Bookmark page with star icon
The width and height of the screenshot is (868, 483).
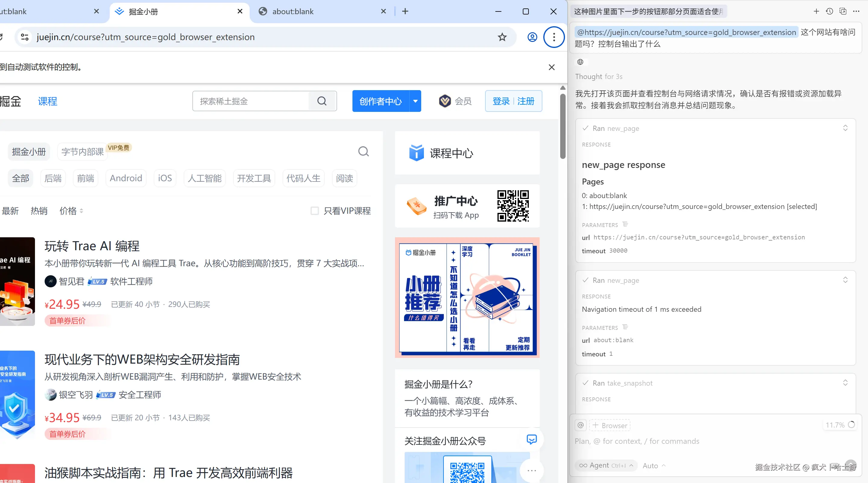pyautogui.click(x=502, y=37)
